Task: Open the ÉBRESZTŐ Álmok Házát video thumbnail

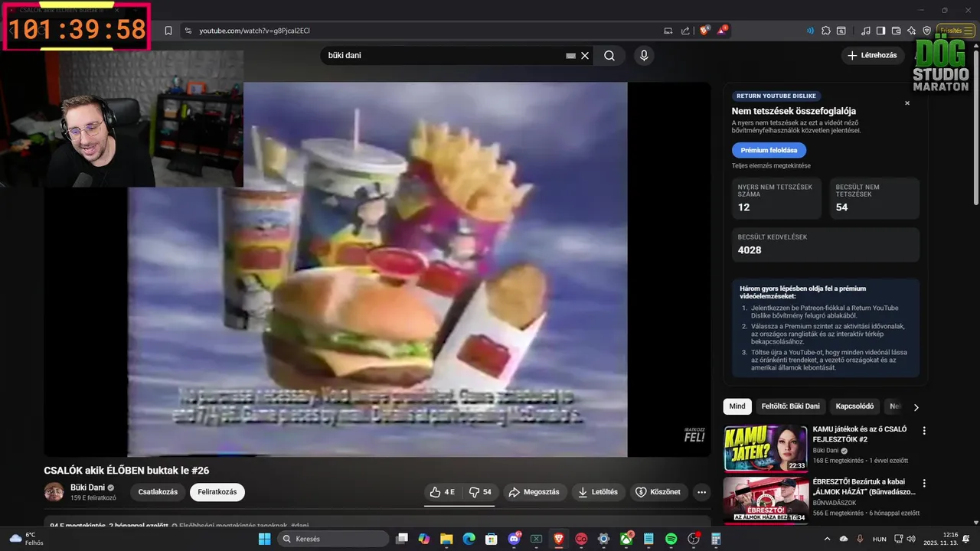Action: 766,500
